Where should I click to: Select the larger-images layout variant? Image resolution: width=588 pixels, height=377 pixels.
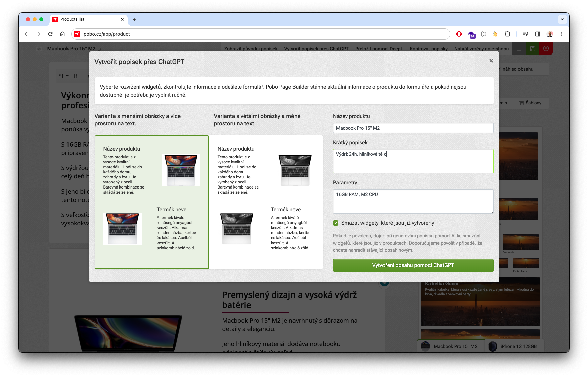[x=266, y=202]
